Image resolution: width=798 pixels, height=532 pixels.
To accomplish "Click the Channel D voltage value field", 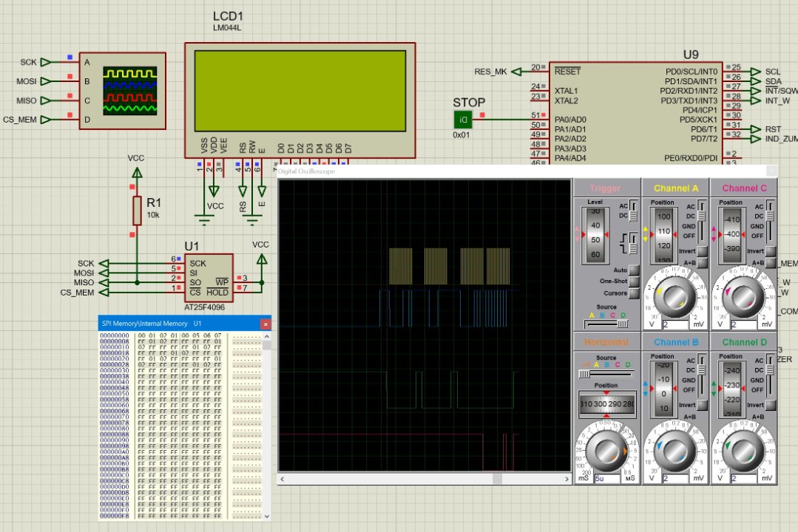I will pos(743,478).
